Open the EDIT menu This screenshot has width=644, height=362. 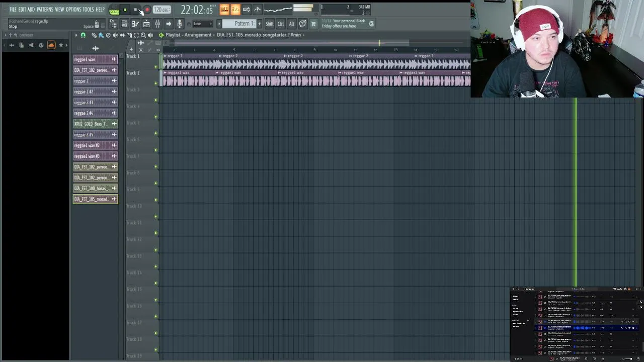22,10
